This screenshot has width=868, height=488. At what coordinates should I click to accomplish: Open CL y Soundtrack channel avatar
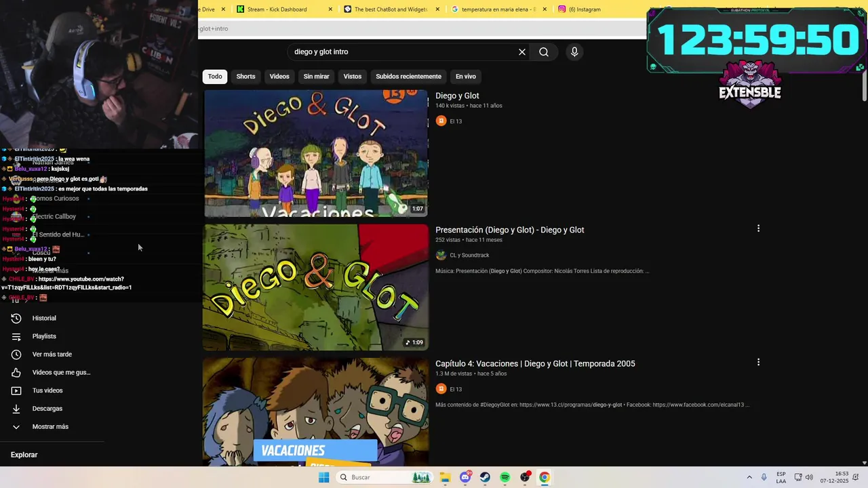[441, 256]
